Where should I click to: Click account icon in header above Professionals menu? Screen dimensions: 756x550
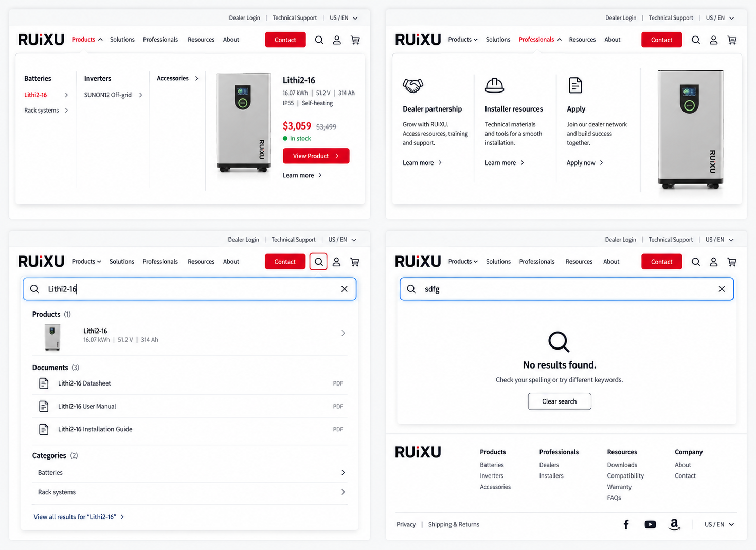[713, 40]
